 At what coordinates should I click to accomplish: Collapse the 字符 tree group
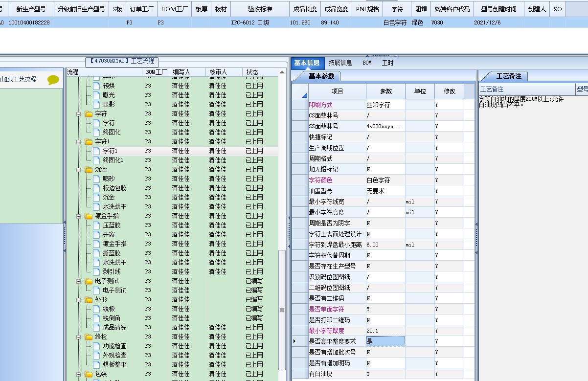78,114
